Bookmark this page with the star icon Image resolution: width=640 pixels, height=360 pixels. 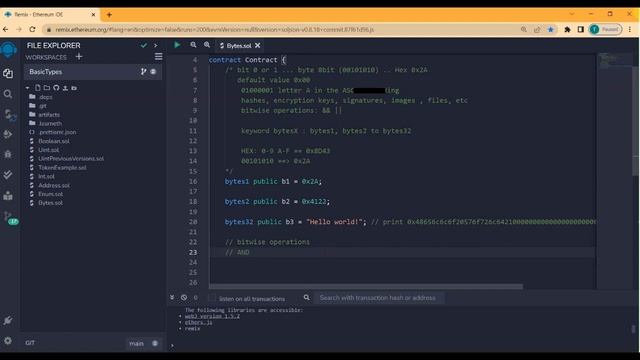[551, 29]
